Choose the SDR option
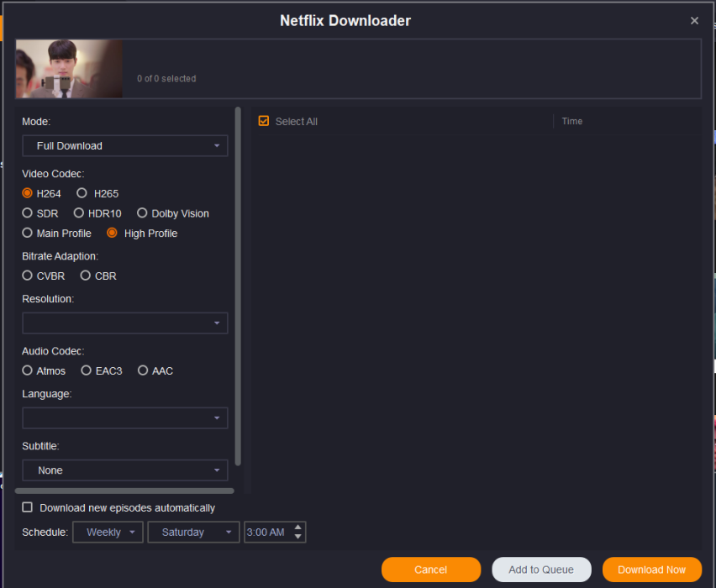 28,213
